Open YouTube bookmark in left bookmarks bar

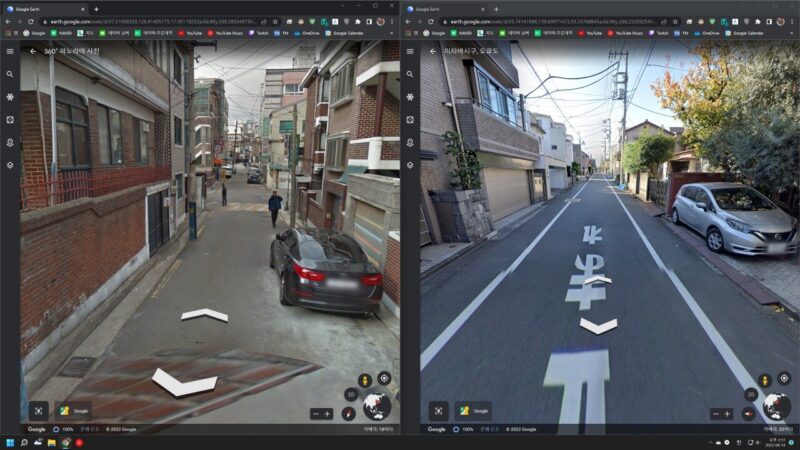point(190,33)
